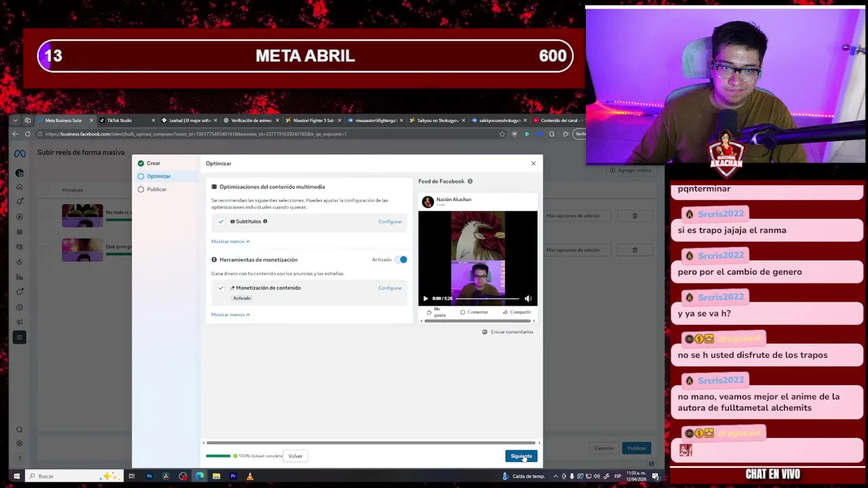Go to Home in the Meta sidebar

20,187
